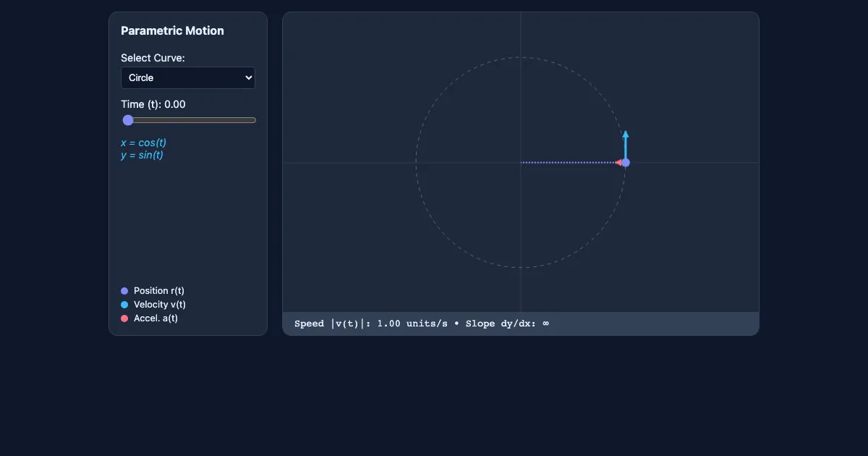Click the 'x = cos(t)' equation
This screenshot has width=868, height=456.
pos(143,143)
